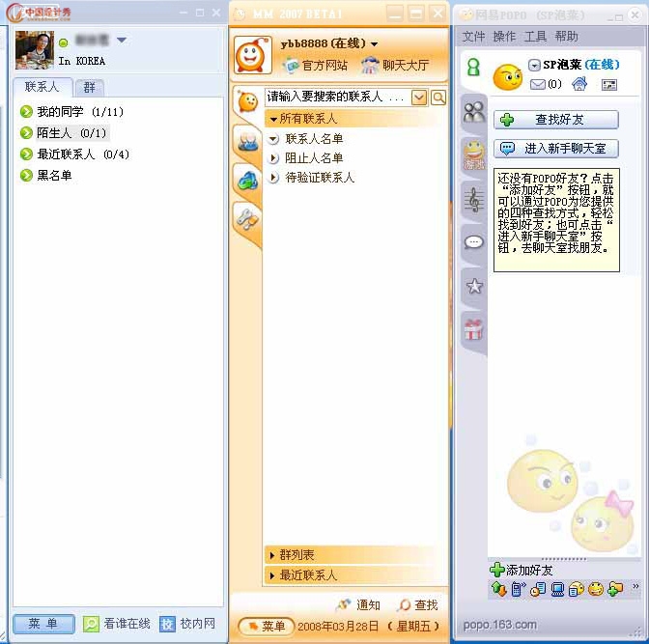
Task: Click the 校内网 blue icon
Action: click(168, 624)
